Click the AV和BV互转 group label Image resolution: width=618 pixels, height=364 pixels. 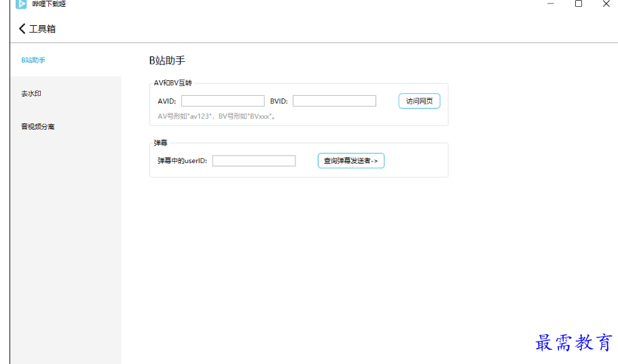click(x=172, y=83)
